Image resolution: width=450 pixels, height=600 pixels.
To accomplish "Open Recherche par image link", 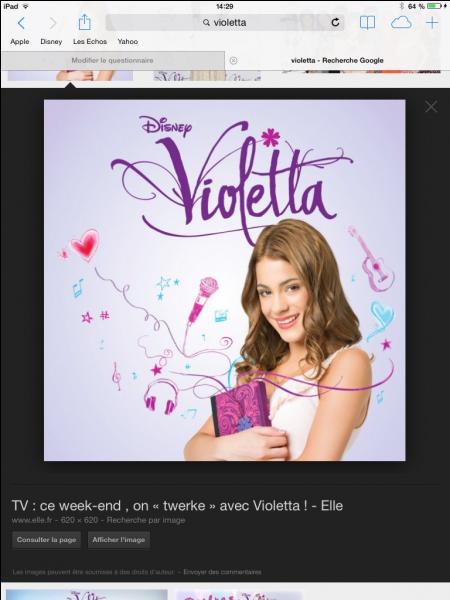I will point(146,520).
